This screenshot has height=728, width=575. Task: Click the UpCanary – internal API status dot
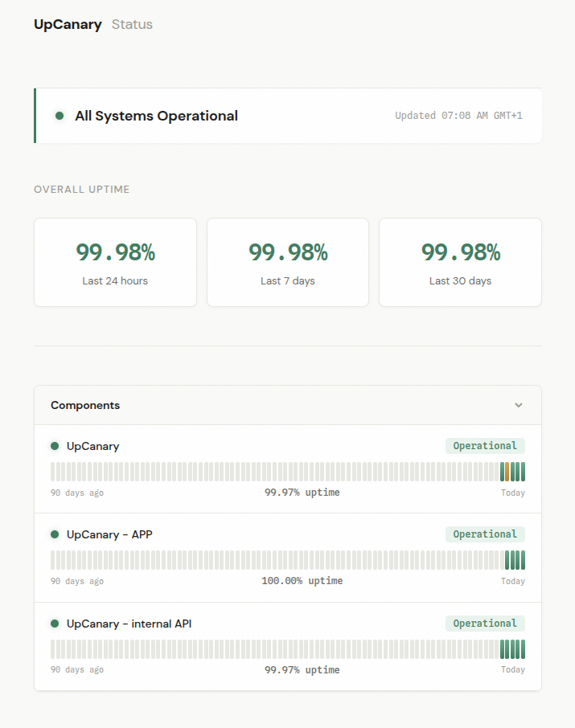point(53,624)
